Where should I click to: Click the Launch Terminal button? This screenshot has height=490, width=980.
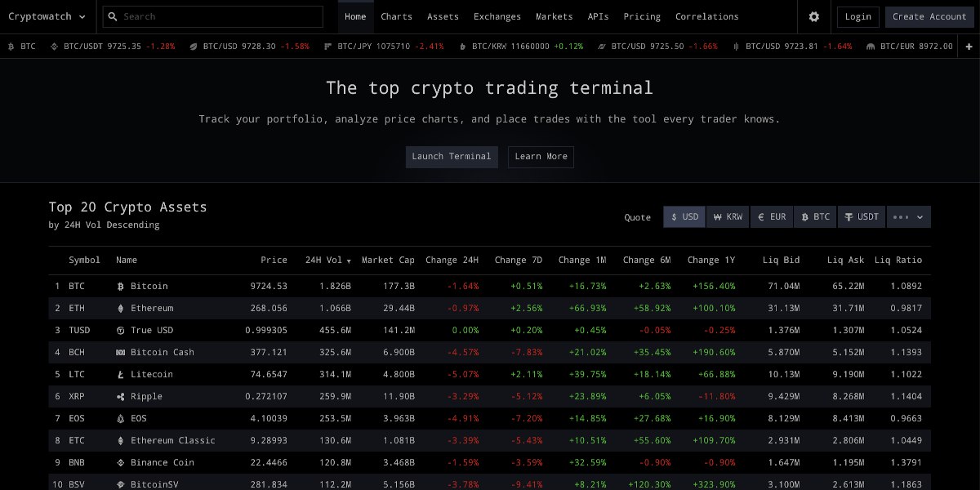[x=452, y=157]
